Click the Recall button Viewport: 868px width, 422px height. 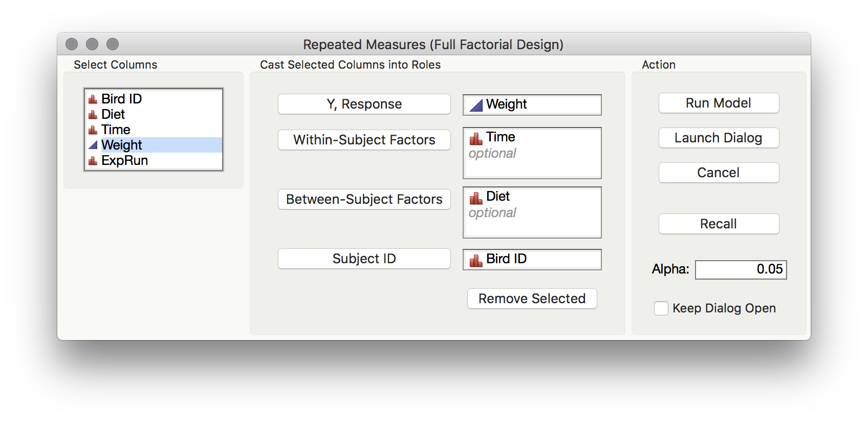point(718,224)
